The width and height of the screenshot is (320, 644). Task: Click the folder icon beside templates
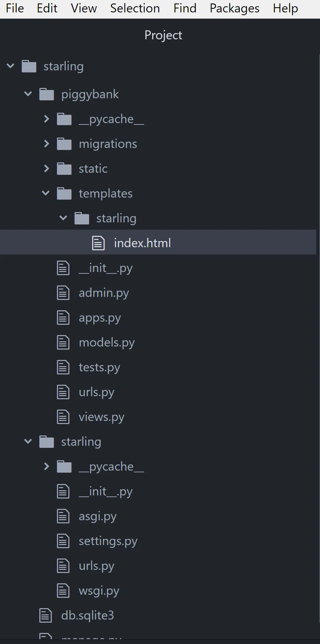64,193
